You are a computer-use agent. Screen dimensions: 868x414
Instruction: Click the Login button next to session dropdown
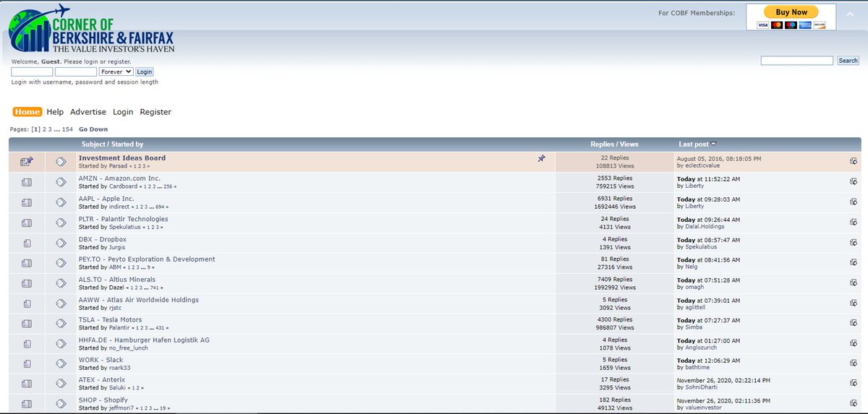145,72
